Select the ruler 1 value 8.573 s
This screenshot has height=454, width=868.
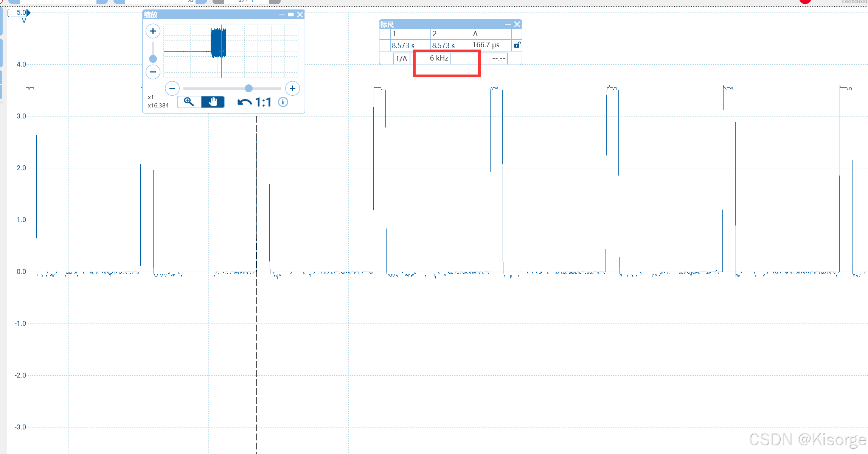pyautogui.click(x=403, y=45)
